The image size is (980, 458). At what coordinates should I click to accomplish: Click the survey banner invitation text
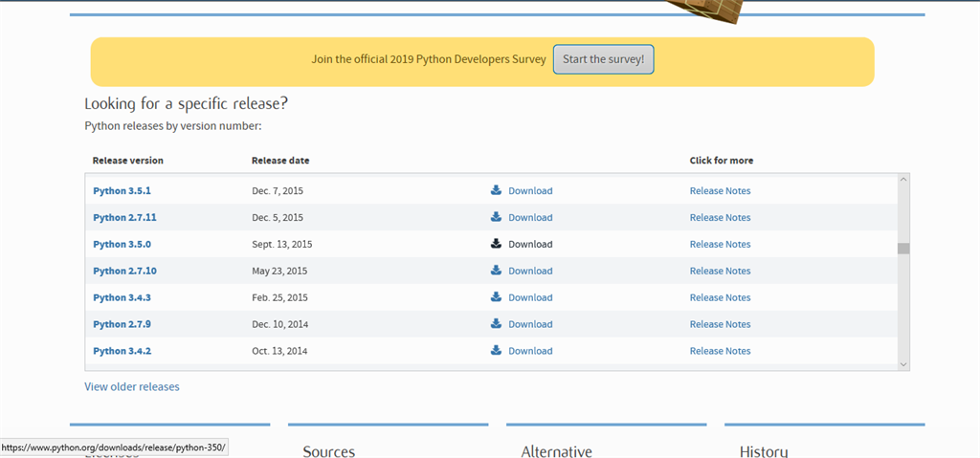pos(429,59)
